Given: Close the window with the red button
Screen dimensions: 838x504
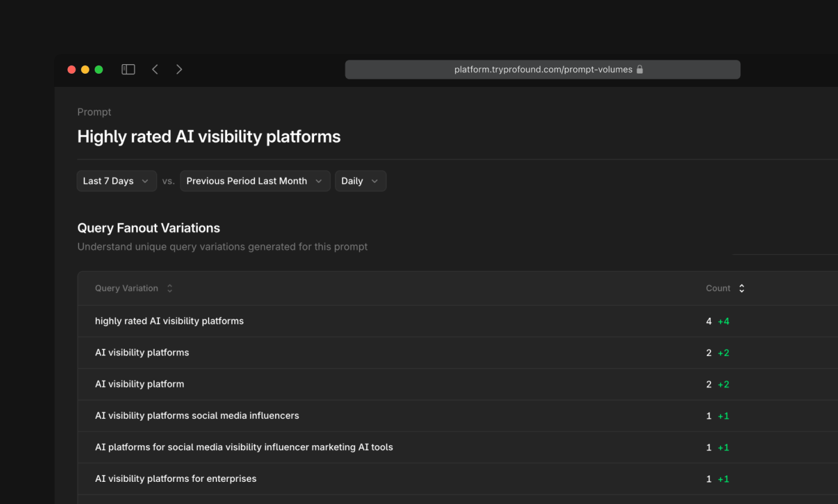Looking at the screenshot, I should [72, 70].
